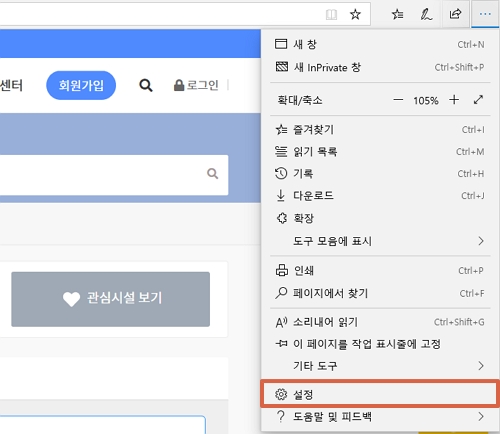Image resolution: width=500 pixels, height=434 pixels.
Task: Open the reading view book icon
Action: (x=331, y=14)
